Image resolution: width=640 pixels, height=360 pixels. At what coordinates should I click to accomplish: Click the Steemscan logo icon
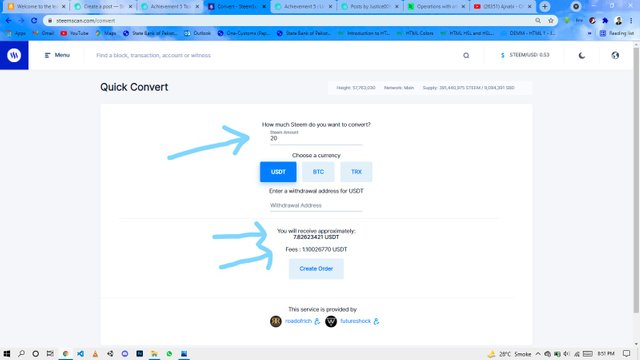(x=14, y=55)
